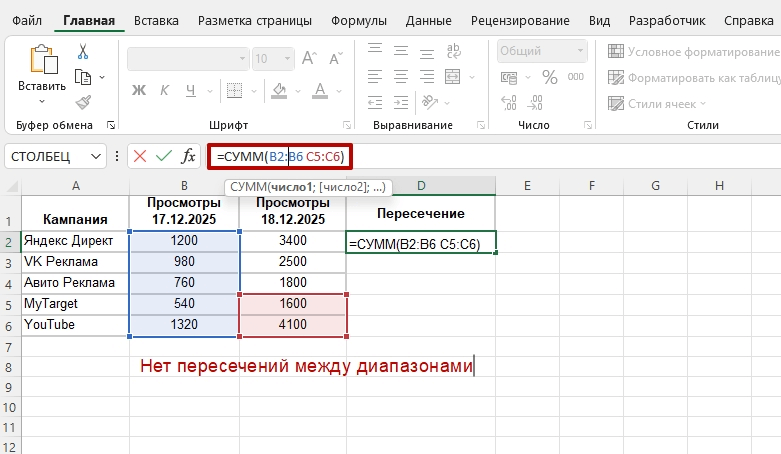
Task: Open the underline style dropdown arrow
Action: pyautogui.click(x=209, y=91)
